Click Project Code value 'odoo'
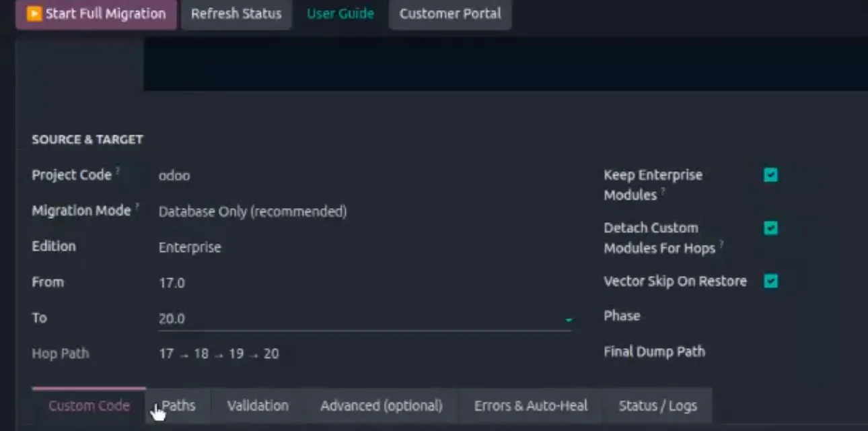The height and width of the screenshot is (431, 868). coord(174,176)
